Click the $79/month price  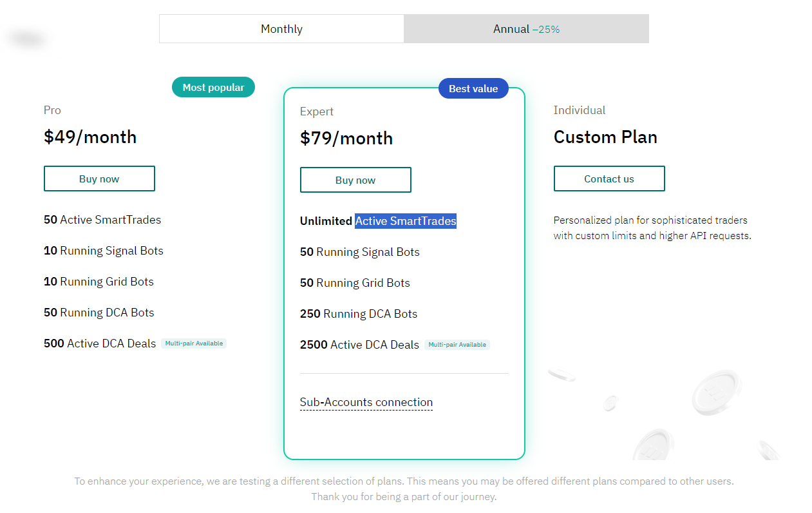click(x=346, y=139)
